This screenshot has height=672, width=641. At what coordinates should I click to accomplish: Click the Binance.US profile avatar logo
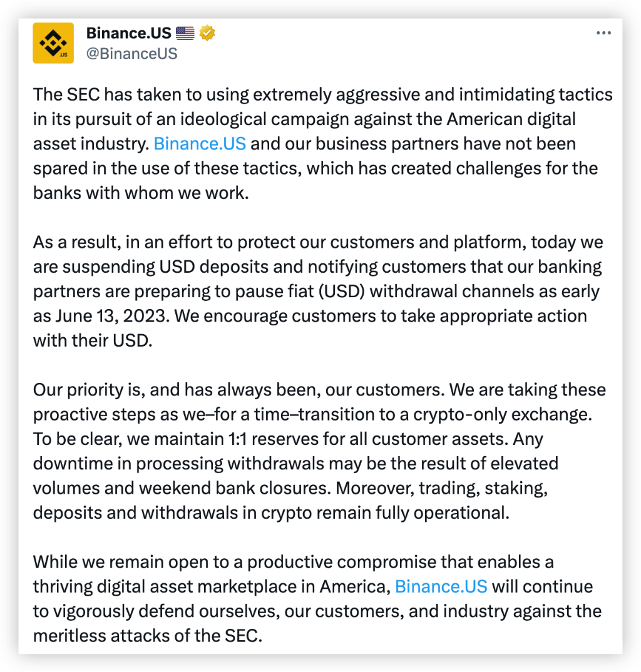53,43
